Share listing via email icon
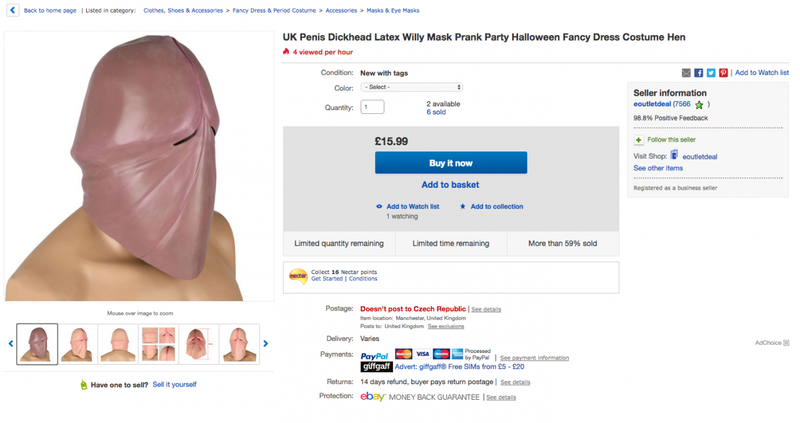This screenshot has height=423, width=800. (686, 73)
